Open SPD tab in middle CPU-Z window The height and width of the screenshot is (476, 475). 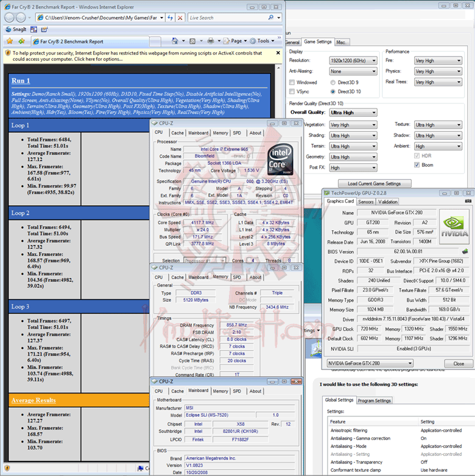click(237, 277)
